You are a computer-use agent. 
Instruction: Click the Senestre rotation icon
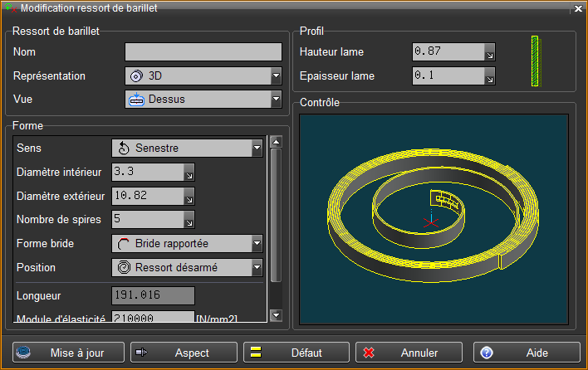[124, 148]
